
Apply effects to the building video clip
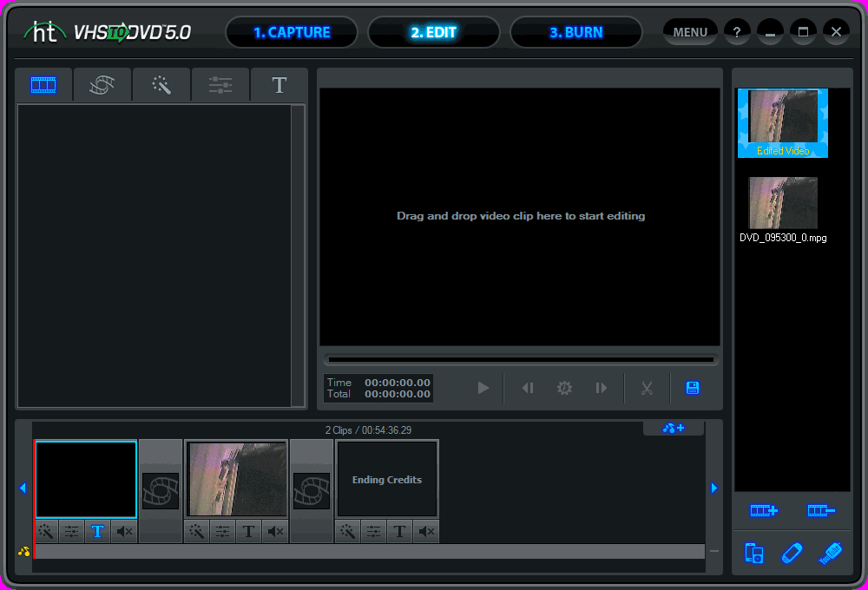pyautogui.click(x=196, y=532)
